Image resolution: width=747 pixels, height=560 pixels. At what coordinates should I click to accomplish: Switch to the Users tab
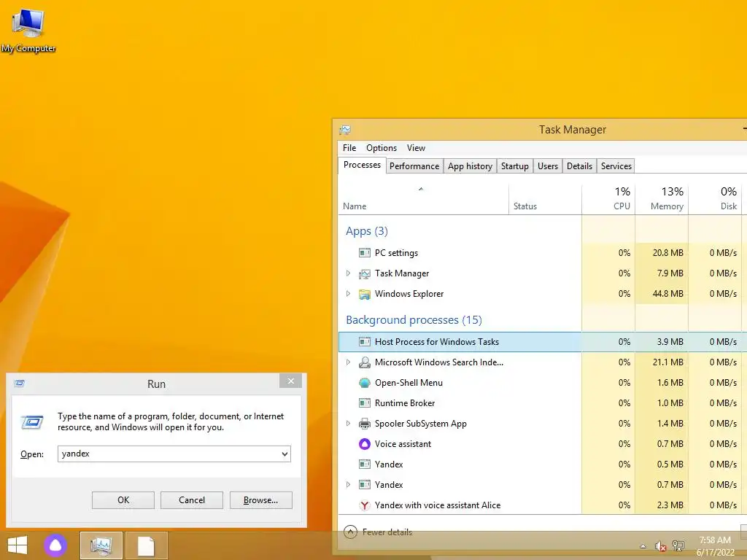click(547, 166)
